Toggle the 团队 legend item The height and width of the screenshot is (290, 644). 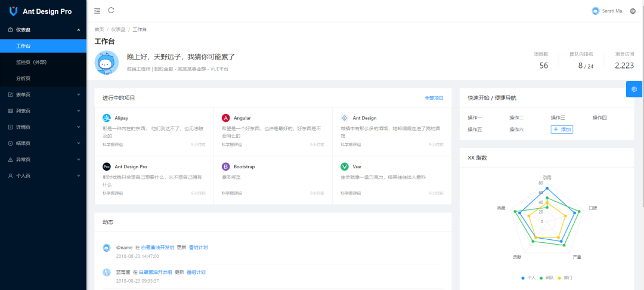tap(547, 278)
